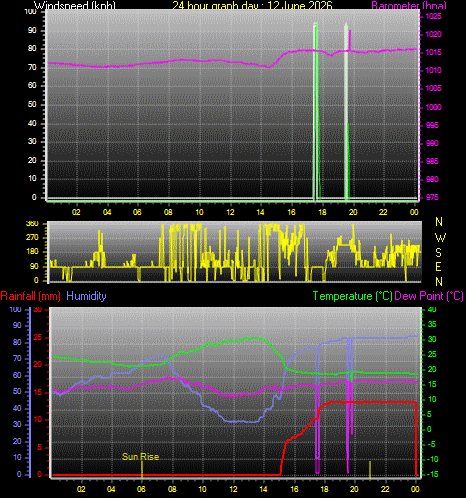Viewport: 466px width, 498px height.
Task: Click barometer scale value 1025
Action: [433, 16]
